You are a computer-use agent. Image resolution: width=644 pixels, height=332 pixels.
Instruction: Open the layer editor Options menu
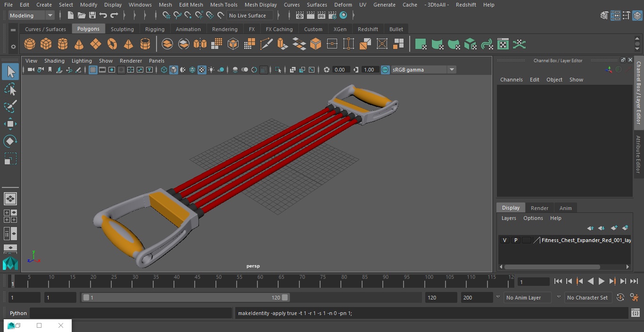click(x=533, y=218)
